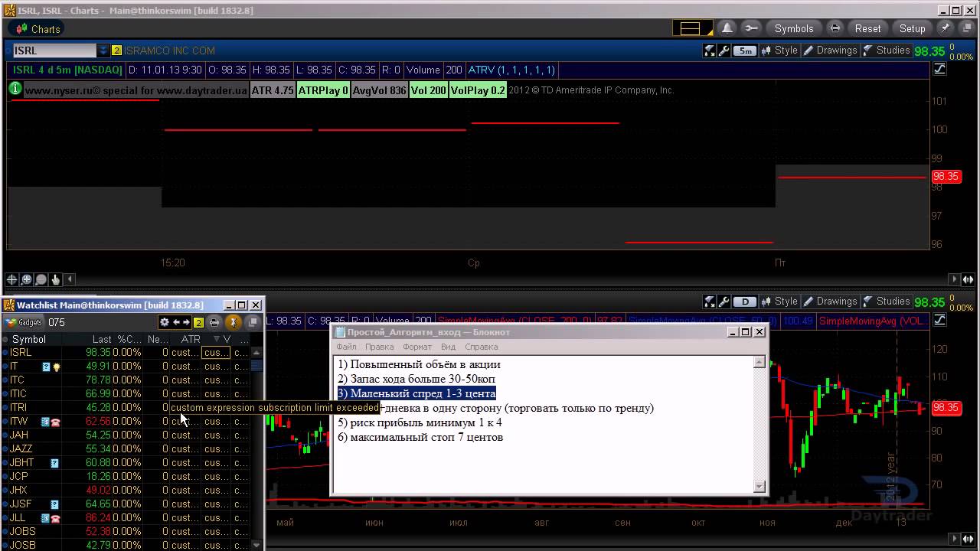Open Drawings menu on upper chart
Image resolution: width=980 pixels, height=551 pixels.
tap(830, 51)
